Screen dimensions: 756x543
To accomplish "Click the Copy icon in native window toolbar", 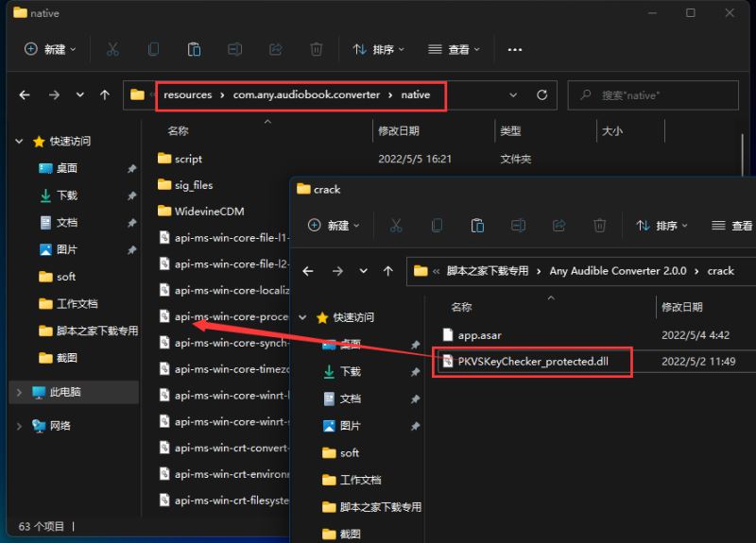I will [153, 49].
